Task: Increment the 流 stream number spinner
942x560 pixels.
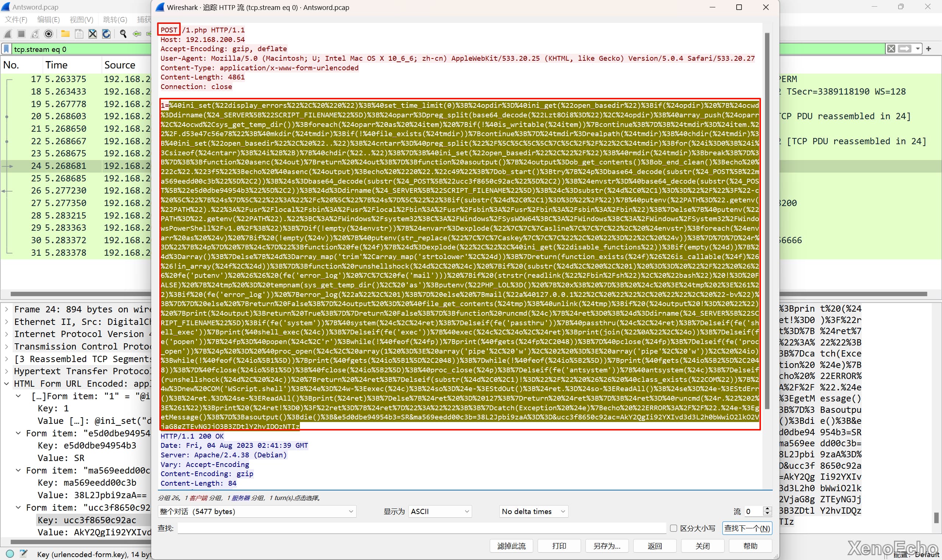Action: point(767,509)
